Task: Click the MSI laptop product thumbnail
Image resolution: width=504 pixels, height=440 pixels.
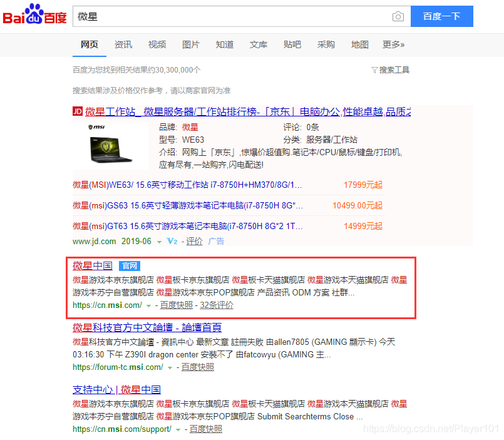Action: [x=110, y=146]
